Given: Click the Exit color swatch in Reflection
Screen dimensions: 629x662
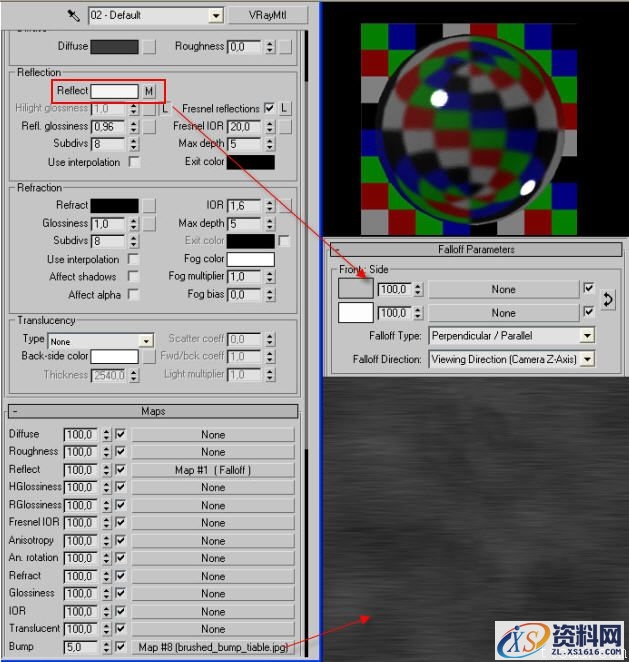Looking at the screenshot, I should tap(251, 162).
